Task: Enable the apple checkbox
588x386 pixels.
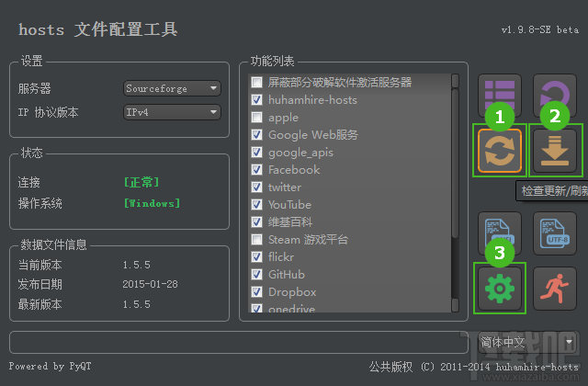Action: (256, 118)
